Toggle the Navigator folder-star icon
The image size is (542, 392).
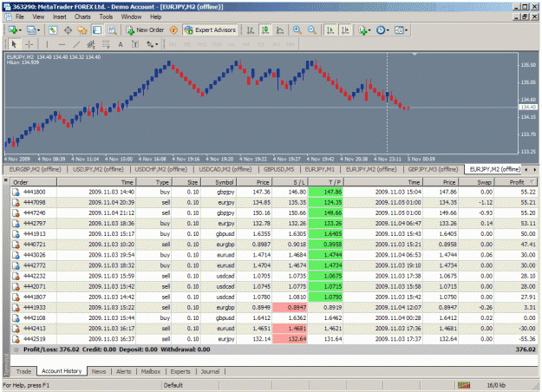82,30
